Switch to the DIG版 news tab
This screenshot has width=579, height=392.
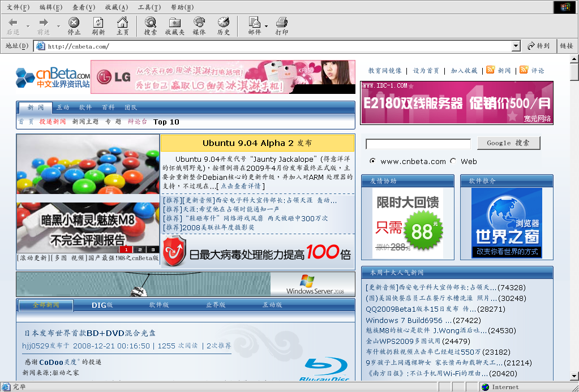tap(102, 305)
